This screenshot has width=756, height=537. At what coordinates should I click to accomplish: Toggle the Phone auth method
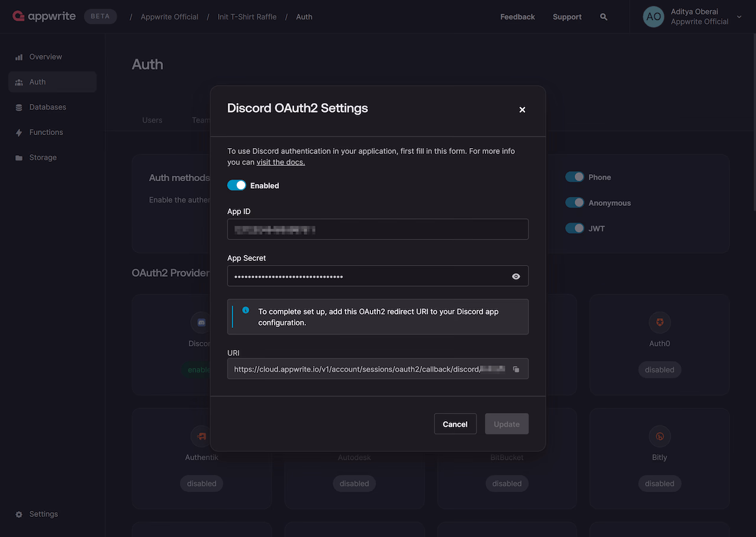pyautogui.click(x=575, y=177)
